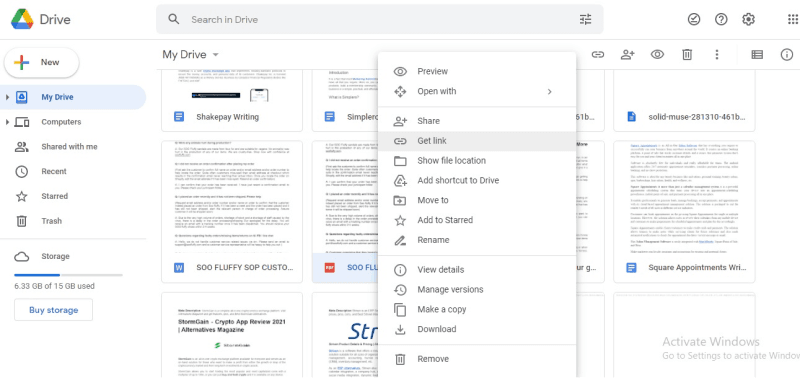Select the Square Appointments Wri... document
This screenshot has width=800, height=378.
pyautogui.click(x=684, y=212)
